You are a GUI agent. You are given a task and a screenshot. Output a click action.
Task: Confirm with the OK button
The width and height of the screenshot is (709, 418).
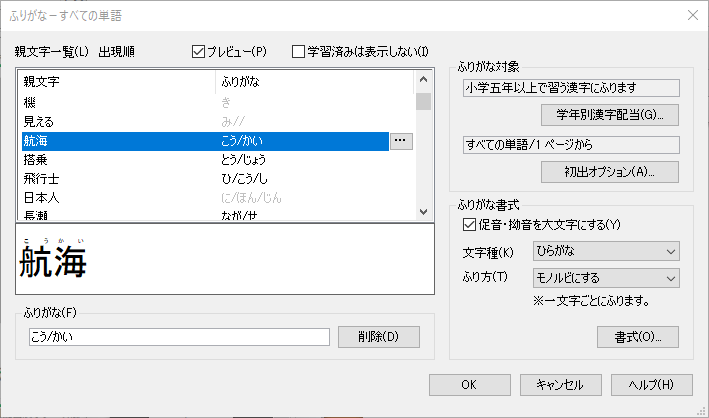point(469,384)
